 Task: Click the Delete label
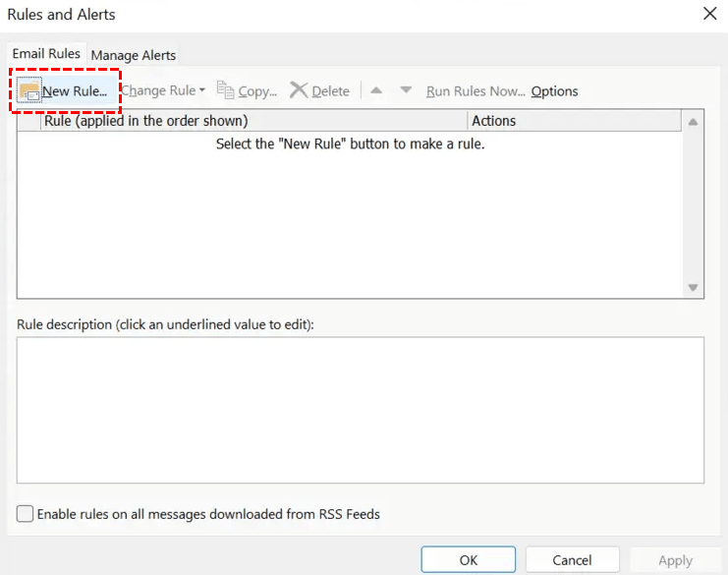[x=330, y=91]
